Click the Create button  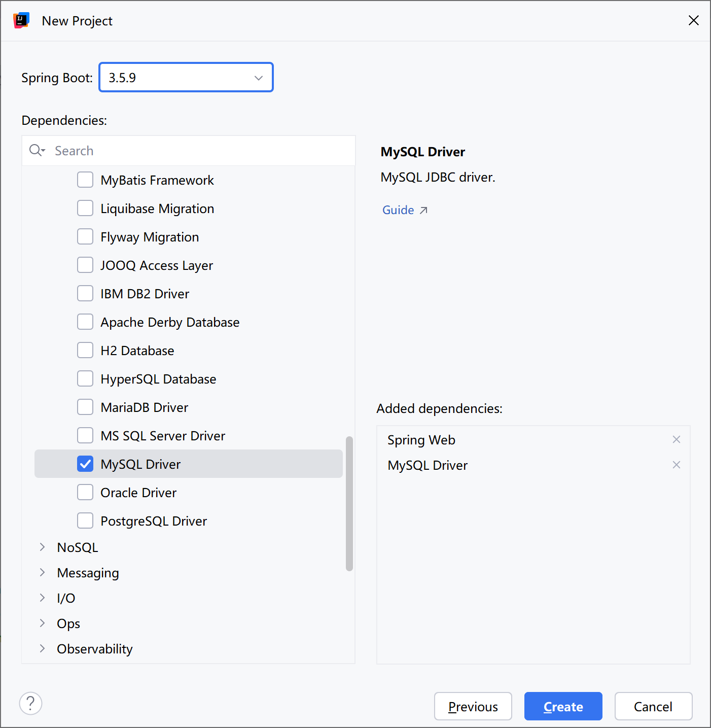(x=563, y=706)
